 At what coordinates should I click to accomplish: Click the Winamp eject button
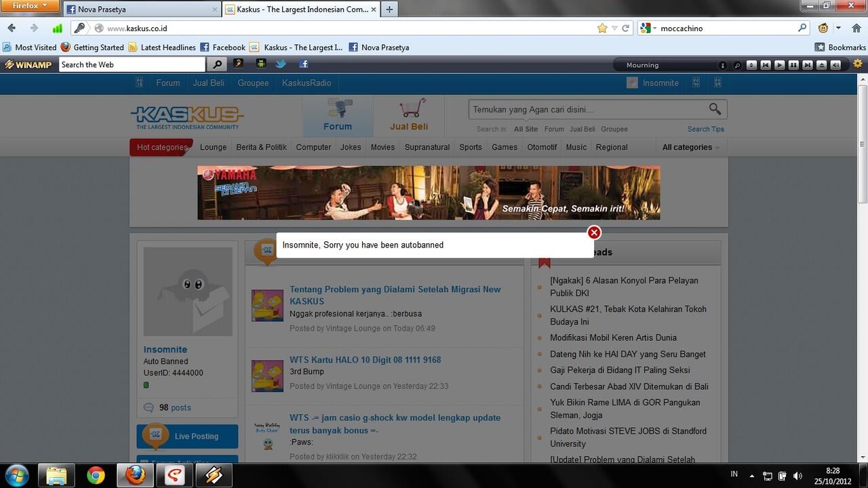pyautogui.click(x=822, y=65)
